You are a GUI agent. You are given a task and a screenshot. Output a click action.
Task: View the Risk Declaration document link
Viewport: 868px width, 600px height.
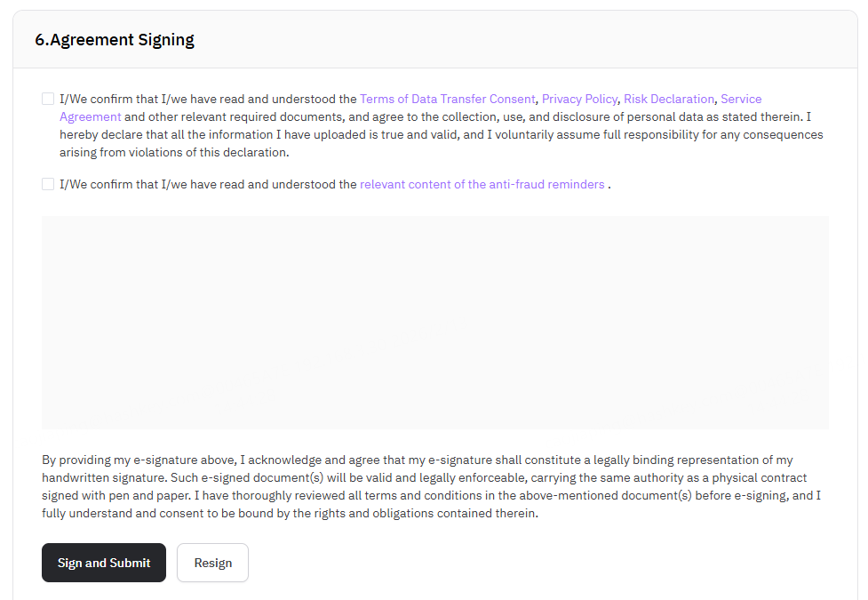coord(668,99)
